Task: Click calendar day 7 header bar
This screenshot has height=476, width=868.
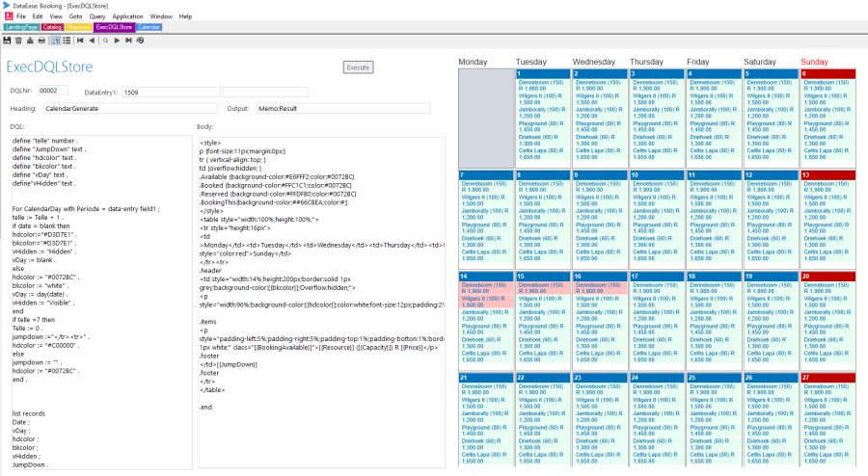Action: pyautogui.click(x=486, y=174)
